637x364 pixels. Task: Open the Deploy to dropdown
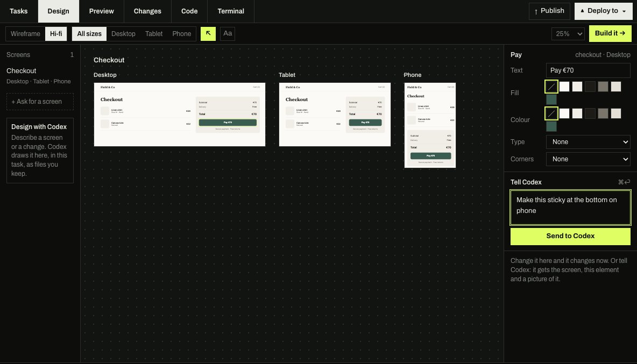click(603, 11)
